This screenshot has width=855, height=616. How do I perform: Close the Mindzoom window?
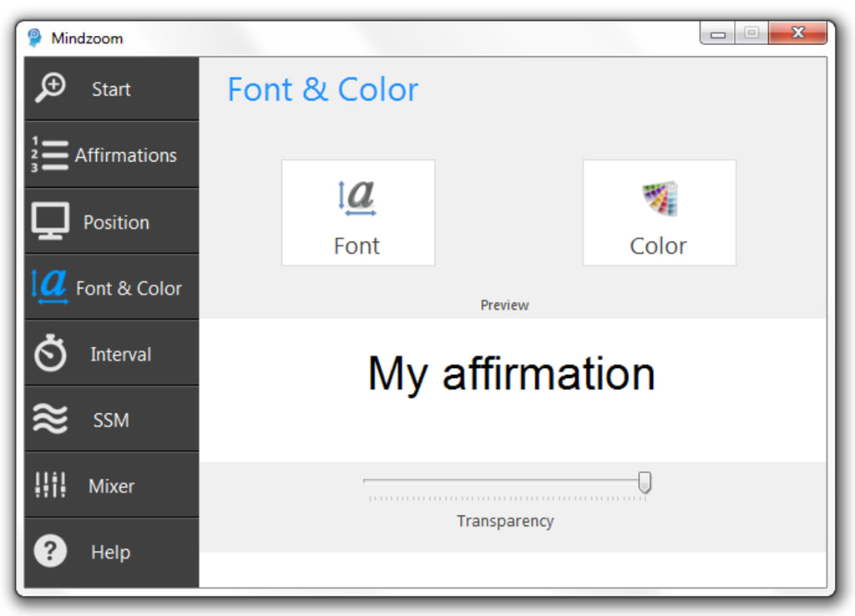[x=797, y=33]
